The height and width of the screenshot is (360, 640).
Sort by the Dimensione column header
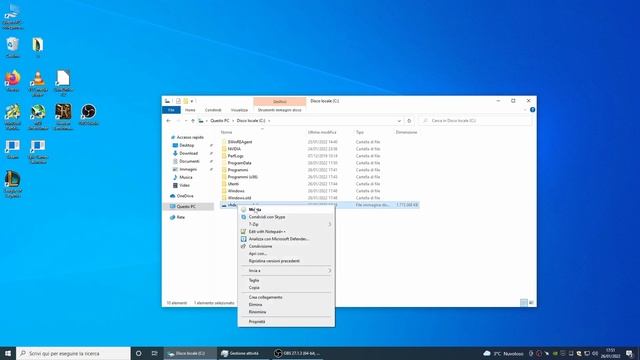[x=407, y=132]
